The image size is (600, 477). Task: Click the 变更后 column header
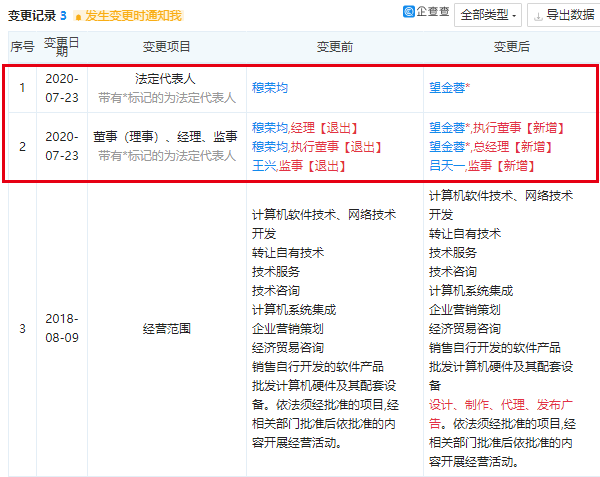512,47
